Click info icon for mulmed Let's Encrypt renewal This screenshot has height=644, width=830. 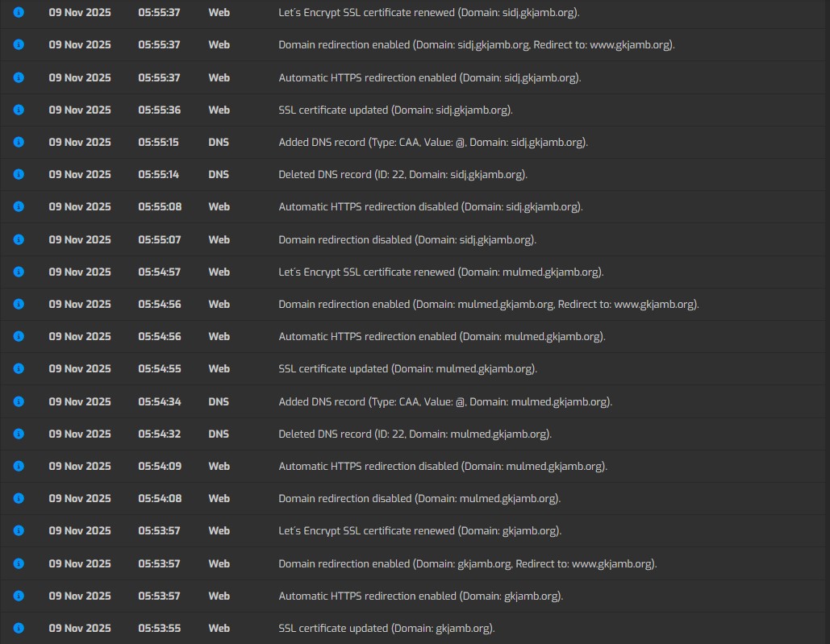coord(19,272)
